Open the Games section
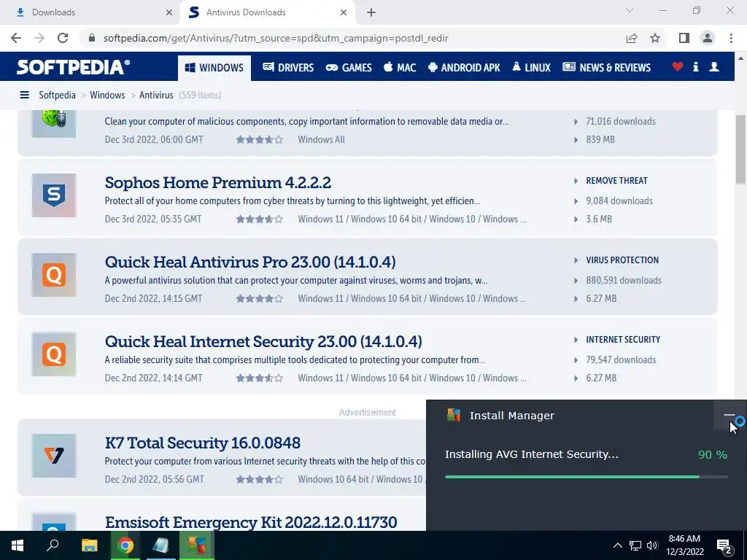Screen dimensions: 747x560 [x=349, y=68]
